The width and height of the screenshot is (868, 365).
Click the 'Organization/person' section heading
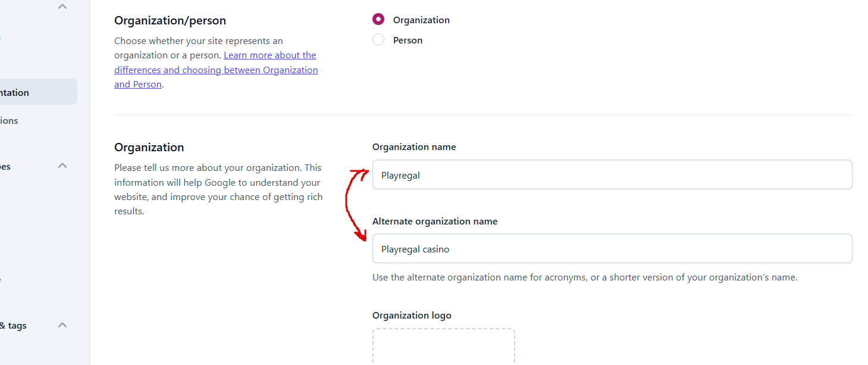[x=170, y=21]
